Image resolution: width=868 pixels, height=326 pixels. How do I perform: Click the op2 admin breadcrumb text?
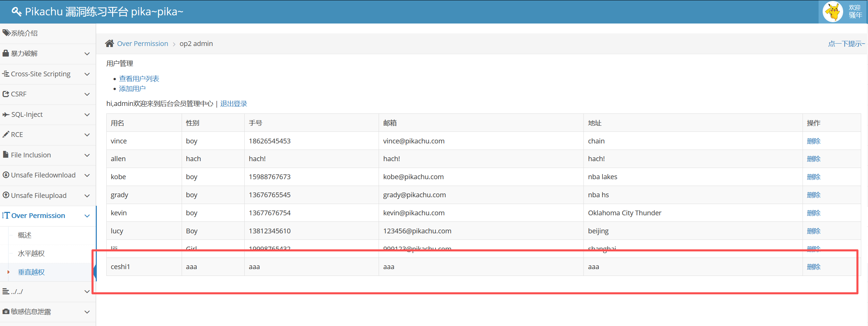click(196, 44)
